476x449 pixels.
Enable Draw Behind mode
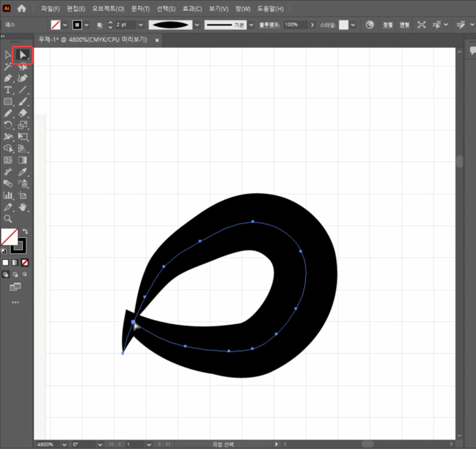pos(15,274)
